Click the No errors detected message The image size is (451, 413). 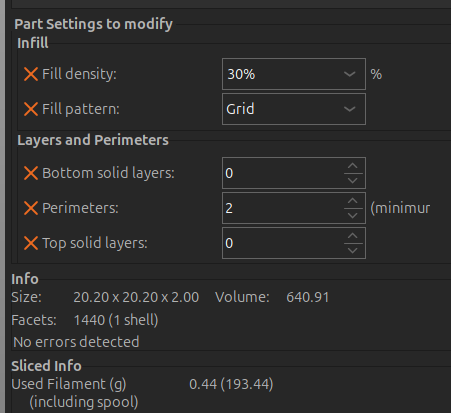coord(76,342)
